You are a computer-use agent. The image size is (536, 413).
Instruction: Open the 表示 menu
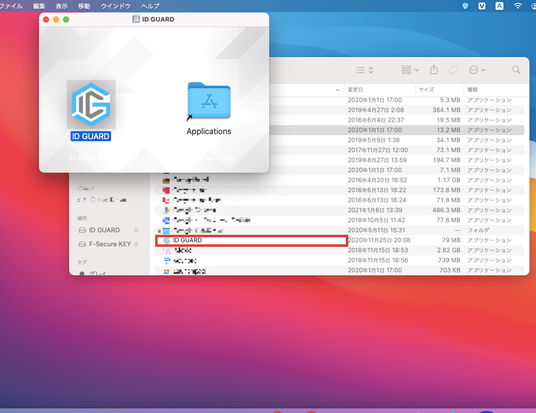pos(62,6)
